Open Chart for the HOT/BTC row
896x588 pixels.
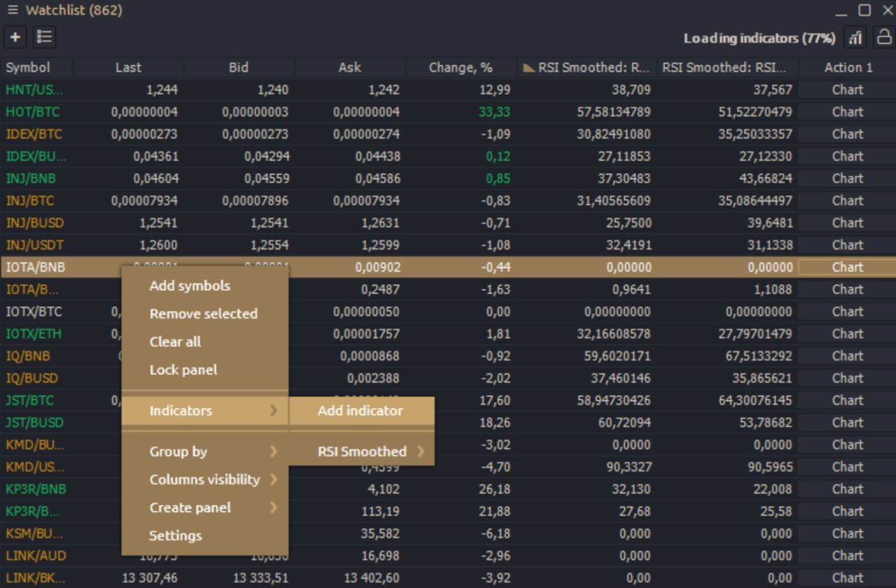[x=847, y=112]
